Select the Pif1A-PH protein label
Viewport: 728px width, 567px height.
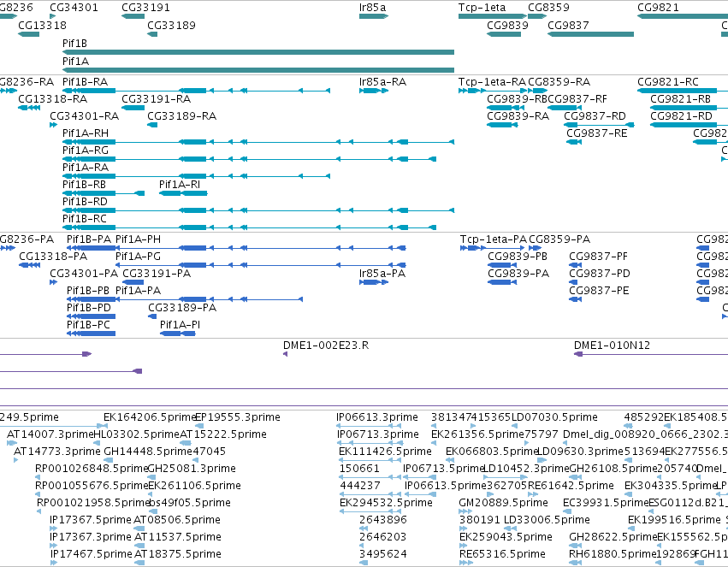(x=138, y=239)
